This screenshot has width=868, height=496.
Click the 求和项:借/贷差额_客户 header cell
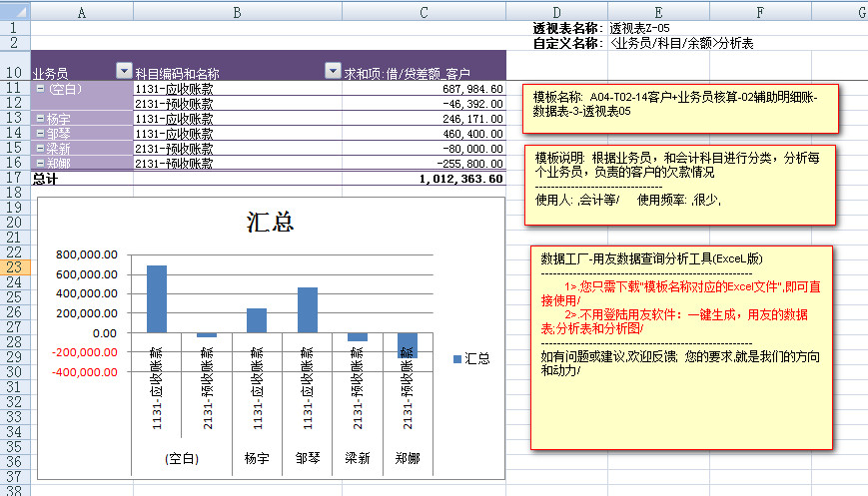pyautogui.click(x=424, y=73)
